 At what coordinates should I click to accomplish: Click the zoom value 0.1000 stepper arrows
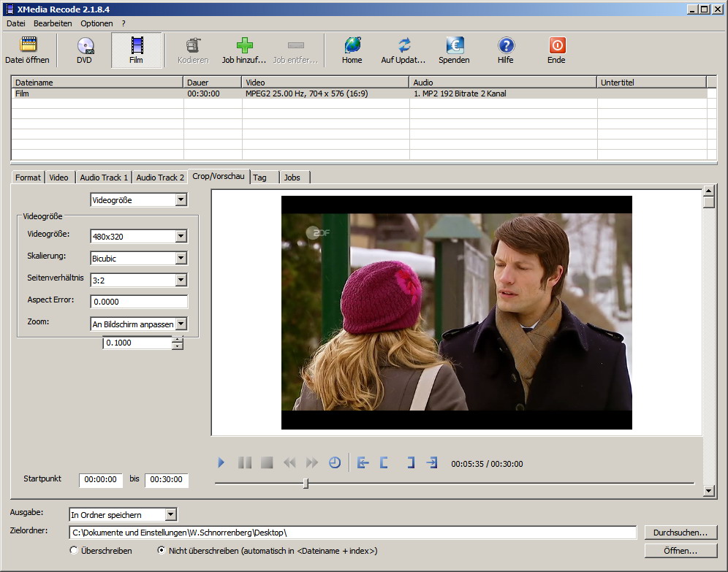pos(178,343)
